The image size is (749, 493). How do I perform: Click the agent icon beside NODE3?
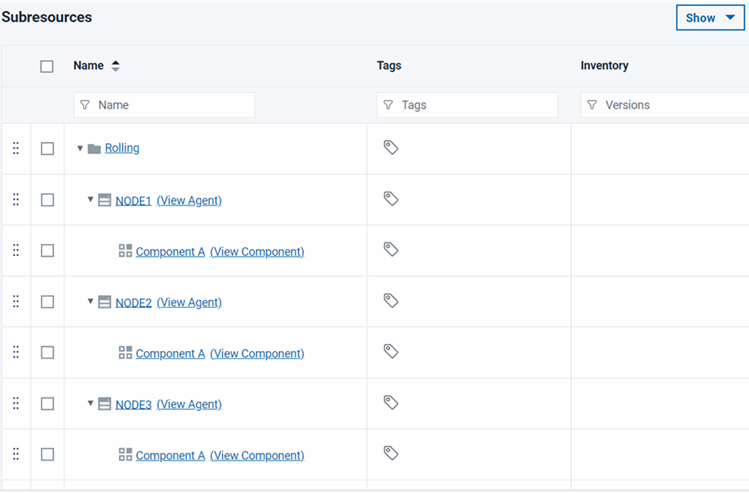point(105,404)
